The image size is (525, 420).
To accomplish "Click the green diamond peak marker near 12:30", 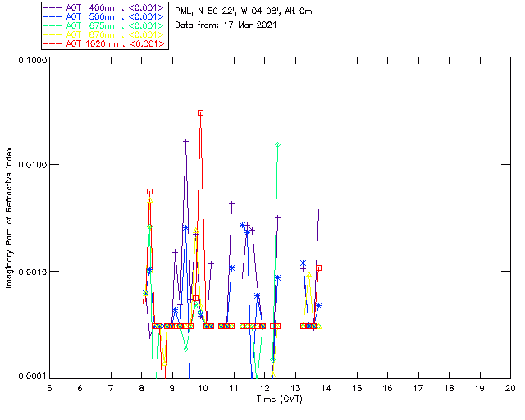I will point(277,144).
